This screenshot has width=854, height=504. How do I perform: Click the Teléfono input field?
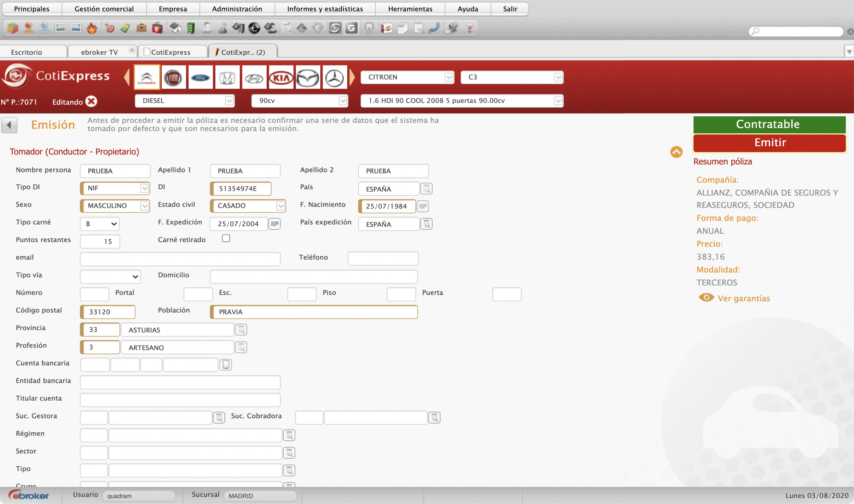coord(383,259)
